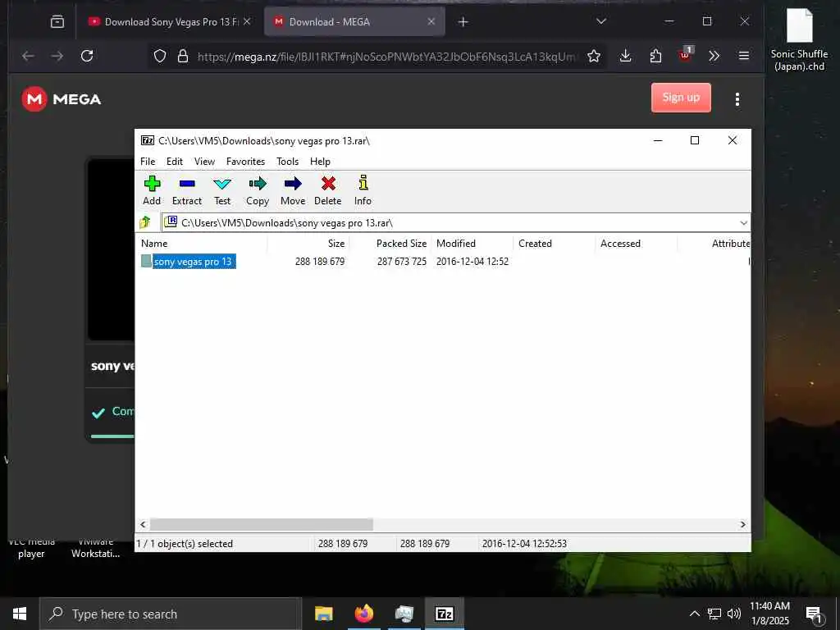Show hidden system tray icons
The height and width of the screenshot is (630, 840).
(694, 614)
